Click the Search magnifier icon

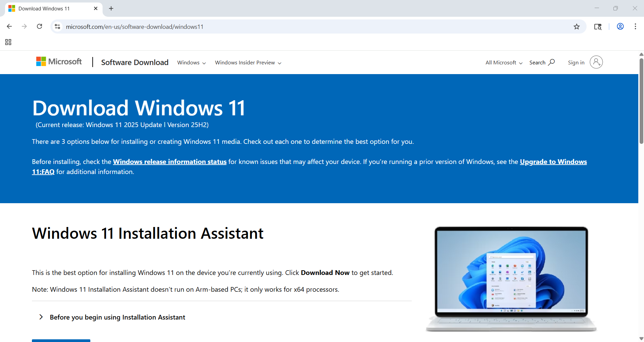pos(551,62)
